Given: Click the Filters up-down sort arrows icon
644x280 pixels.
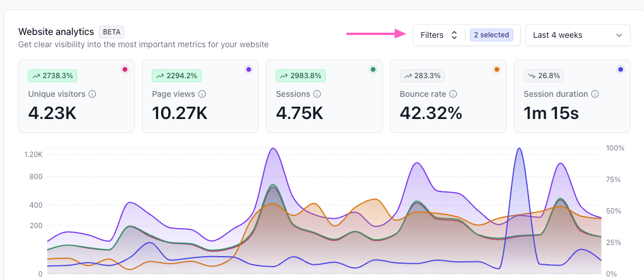Looking at the screenshot, I should click(454, 35).
